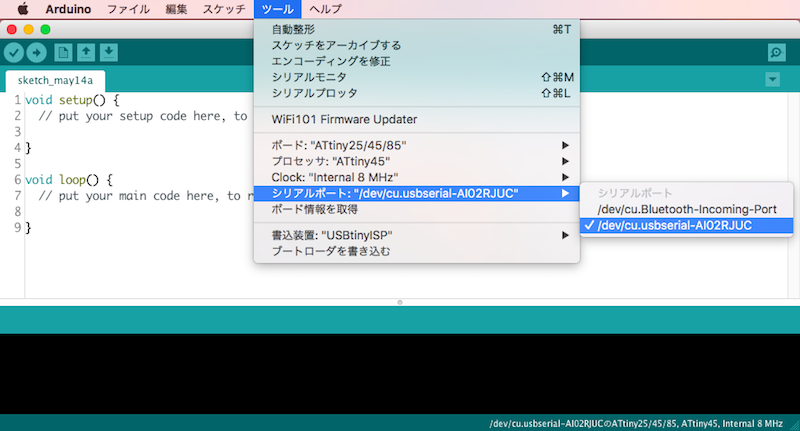Click the green zoom window button
Image resolution: width=800 pixels, height=431 pixels.
coord(45,30)
